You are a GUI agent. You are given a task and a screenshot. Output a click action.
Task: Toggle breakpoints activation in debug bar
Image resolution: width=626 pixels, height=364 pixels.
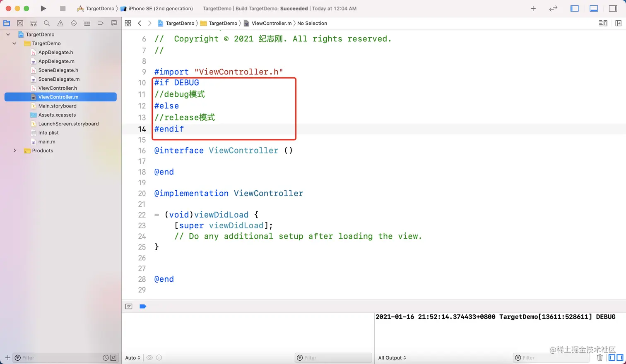143,307
